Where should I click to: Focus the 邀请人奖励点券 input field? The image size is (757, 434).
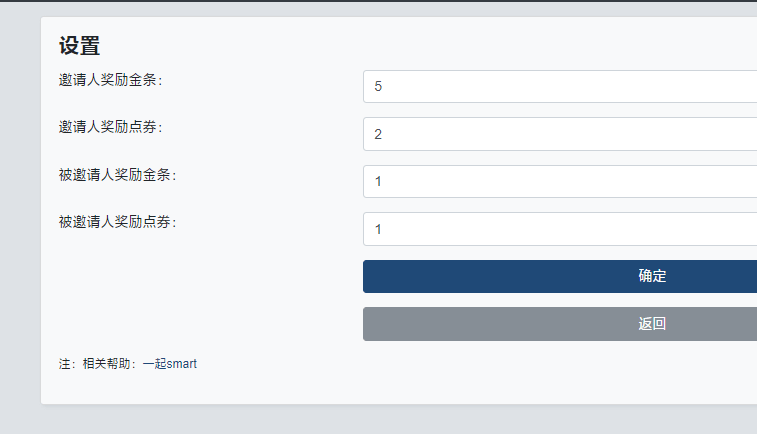(560, 134)
